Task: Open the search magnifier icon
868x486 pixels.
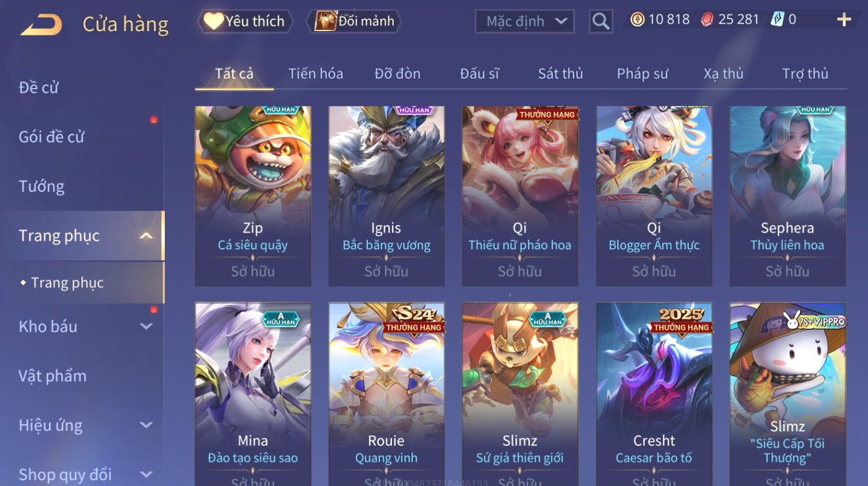Action: point(601,21)
